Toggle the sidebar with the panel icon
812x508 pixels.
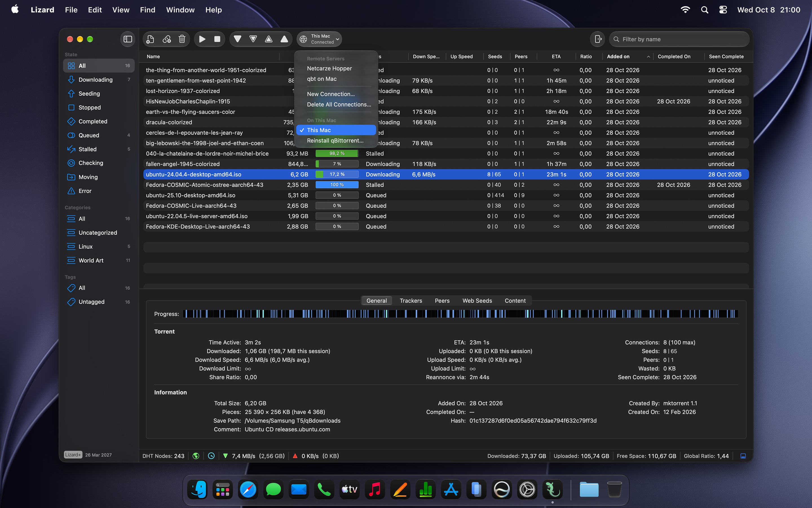click(128, 39)
